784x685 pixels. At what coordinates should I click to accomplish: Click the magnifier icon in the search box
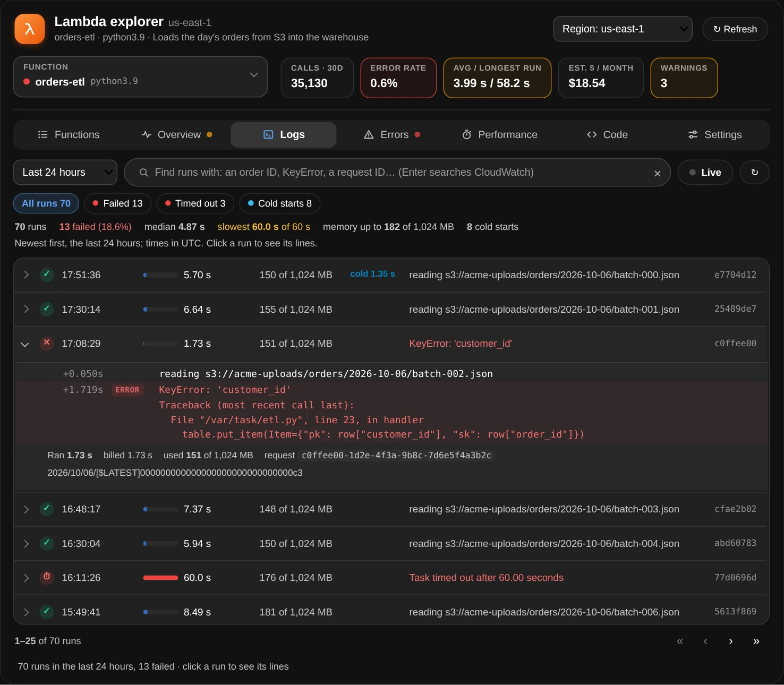tap(143, 173)
